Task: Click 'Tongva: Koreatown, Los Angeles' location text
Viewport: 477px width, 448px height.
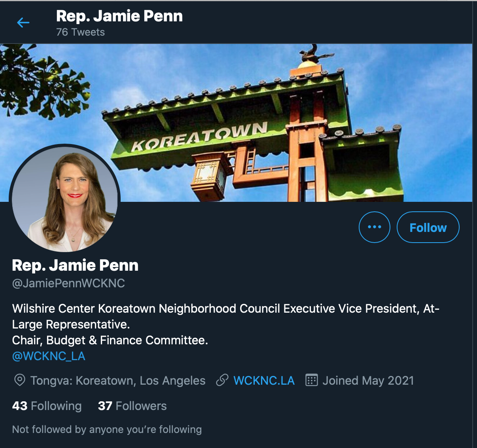Action: 118,381
